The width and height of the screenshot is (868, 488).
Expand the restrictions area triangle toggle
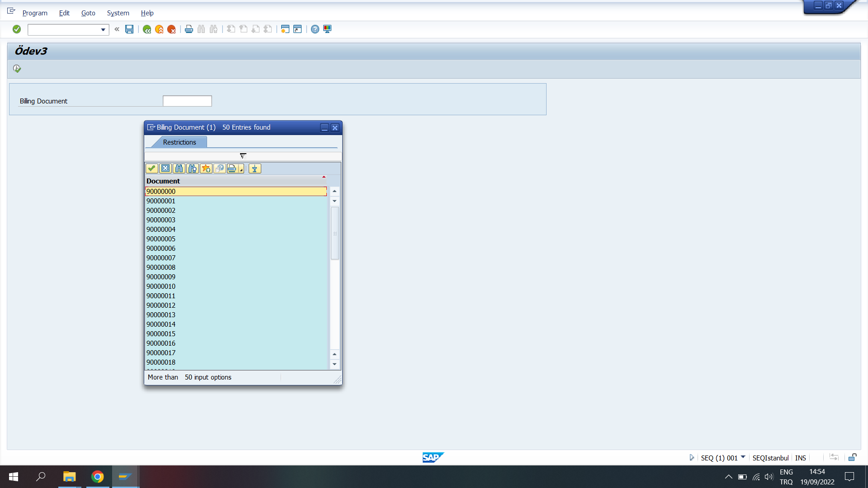pyautogui.click(x=243, y=155)
